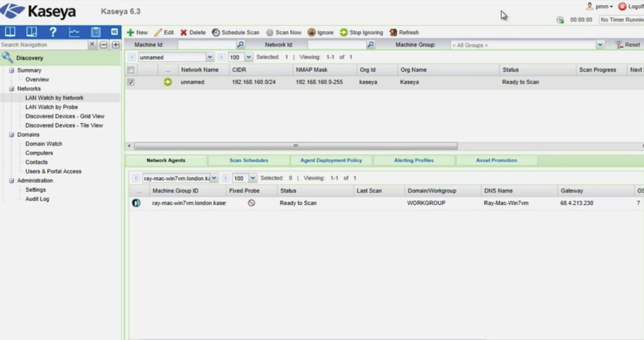This screenshot has width=644, height=340.
Task: Collapse the Summary tree node
Action: [12, 71]
